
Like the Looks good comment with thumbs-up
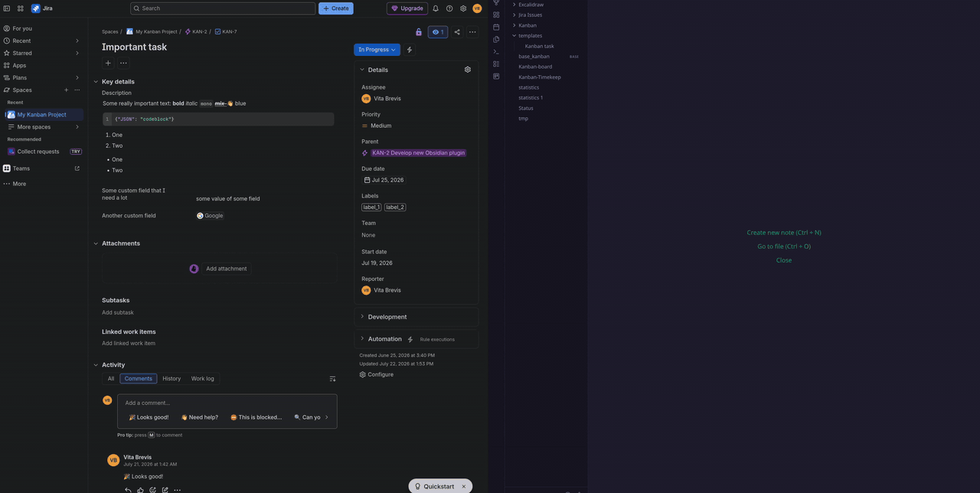tap(140, 490)
